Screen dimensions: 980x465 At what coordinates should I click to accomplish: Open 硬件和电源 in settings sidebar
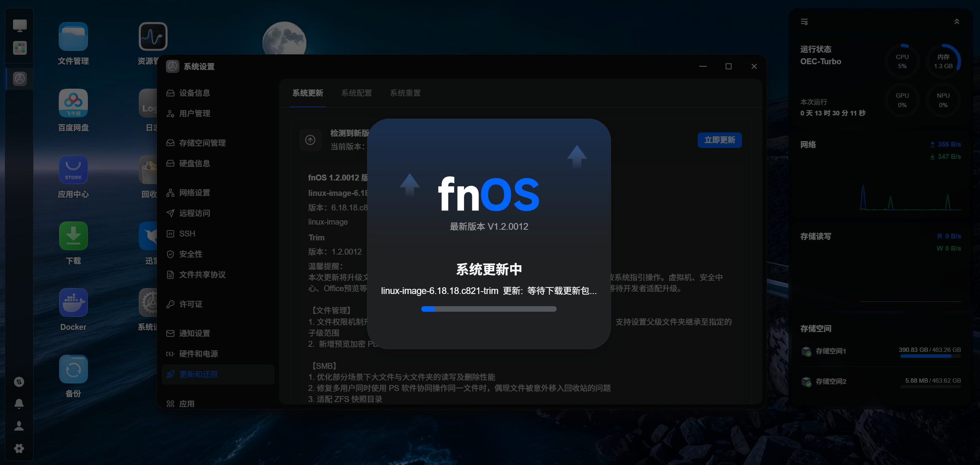(x=218, y=354)
